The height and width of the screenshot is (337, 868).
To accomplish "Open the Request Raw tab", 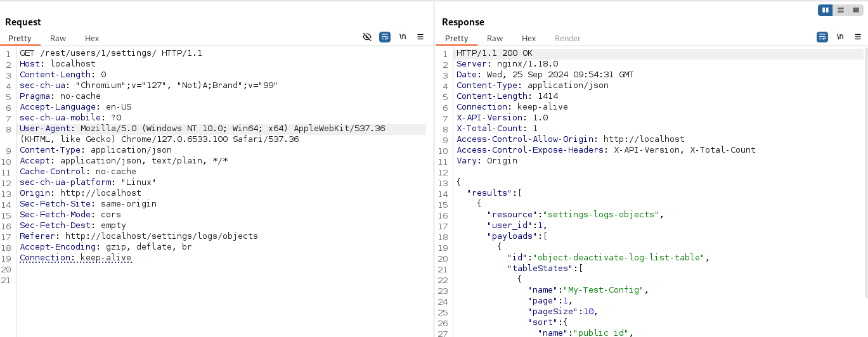I will [58, 39].
